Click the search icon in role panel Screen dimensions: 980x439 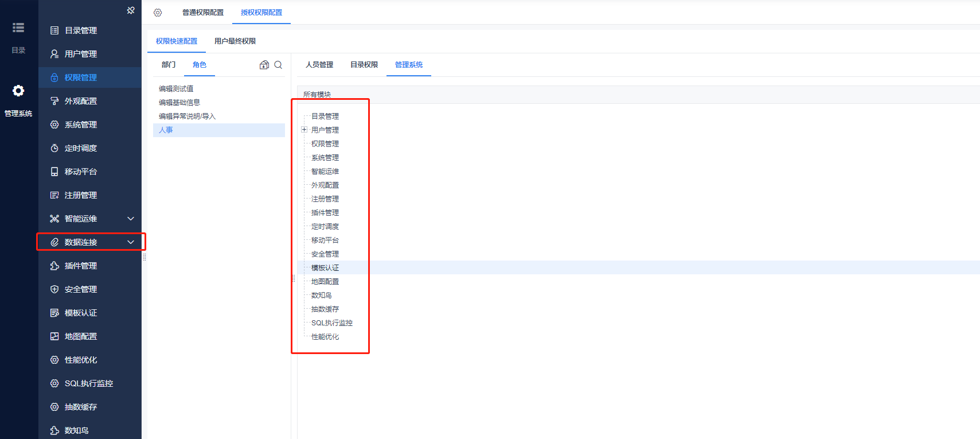(x=278, y=65)
